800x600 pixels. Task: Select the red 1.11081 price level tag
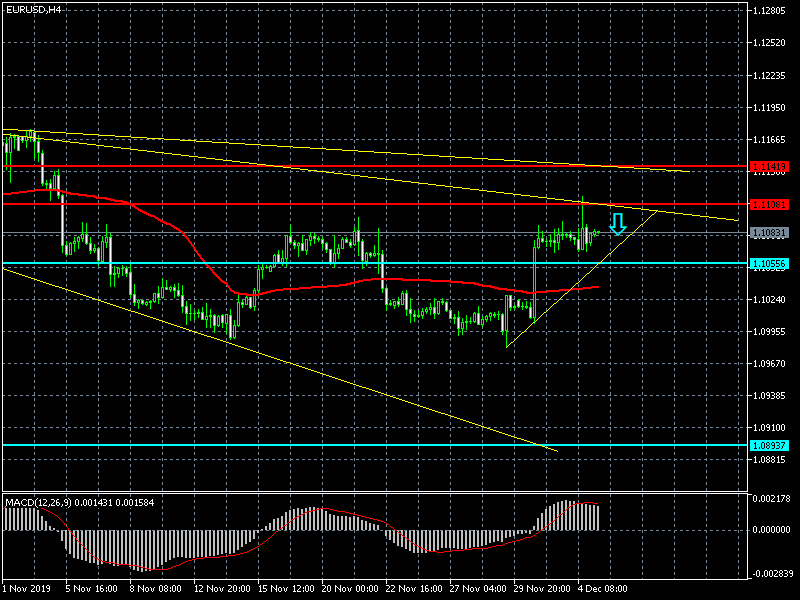point(769,204)
